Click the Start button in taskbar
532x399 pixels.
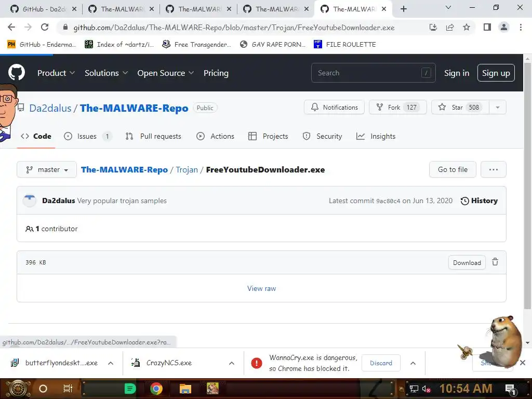pyautogui.click(x=18, y=389)
